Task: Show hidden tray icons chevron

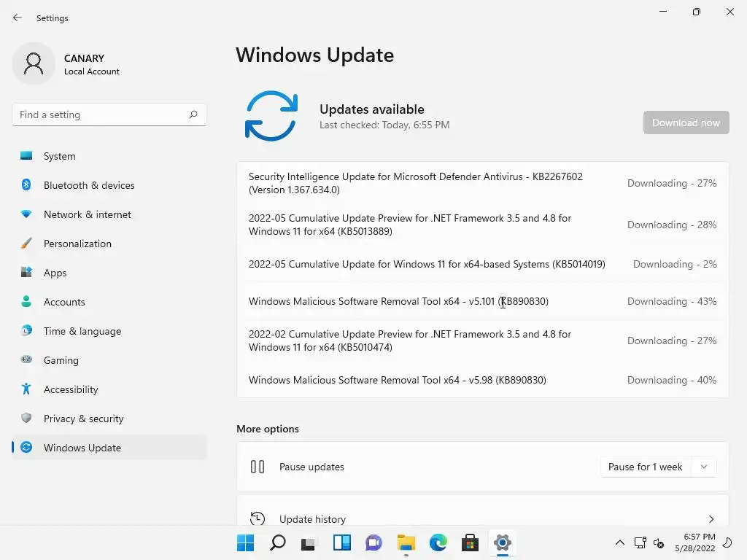Action: tap(620, 542)
